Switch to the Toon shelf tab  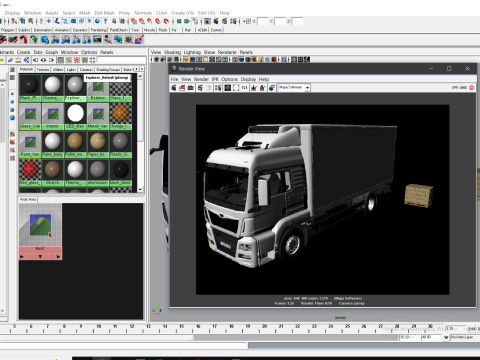click(135, 30)
